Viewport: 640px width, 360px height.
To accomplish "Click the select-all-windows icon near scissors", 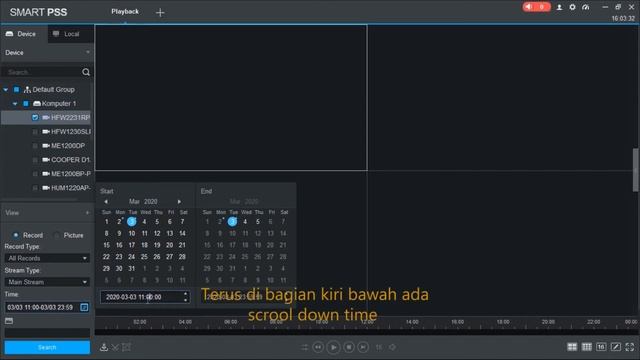I will coord(127,347).
